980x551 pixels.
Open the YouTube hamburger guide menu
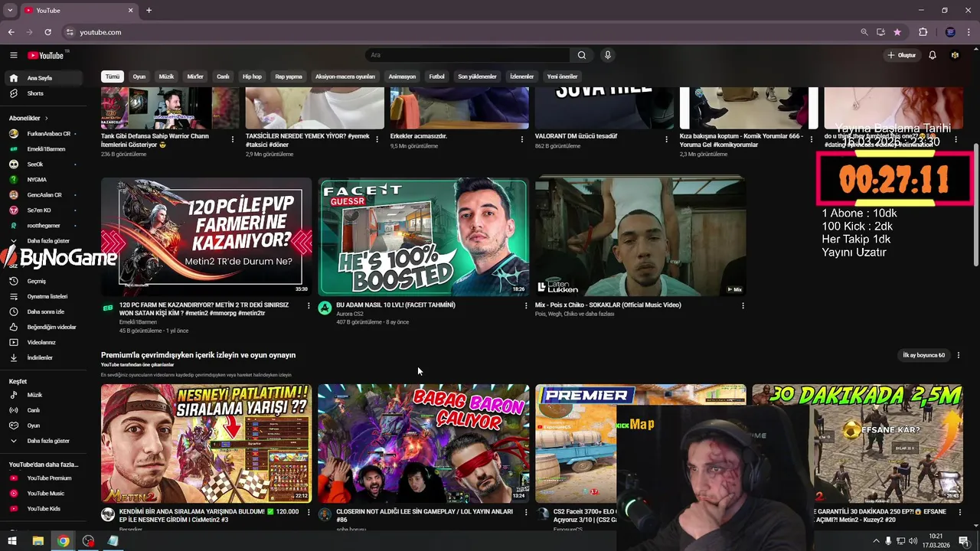pos(13,55)
